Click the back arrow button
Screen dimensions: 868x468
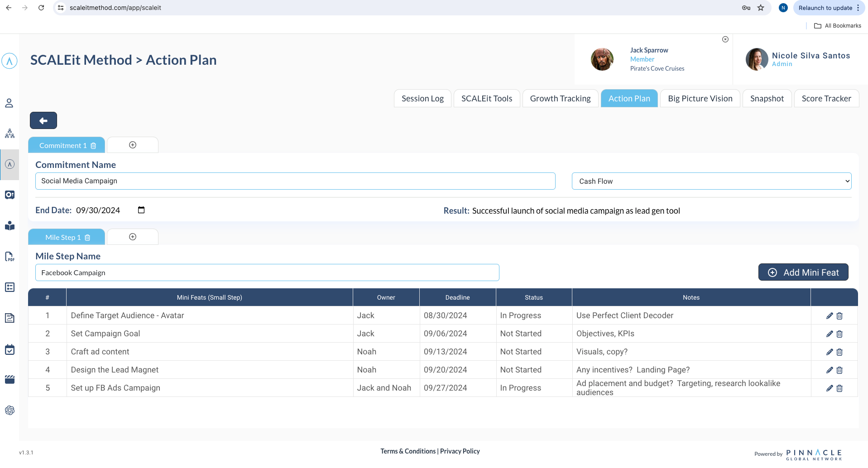coord(43,120)
